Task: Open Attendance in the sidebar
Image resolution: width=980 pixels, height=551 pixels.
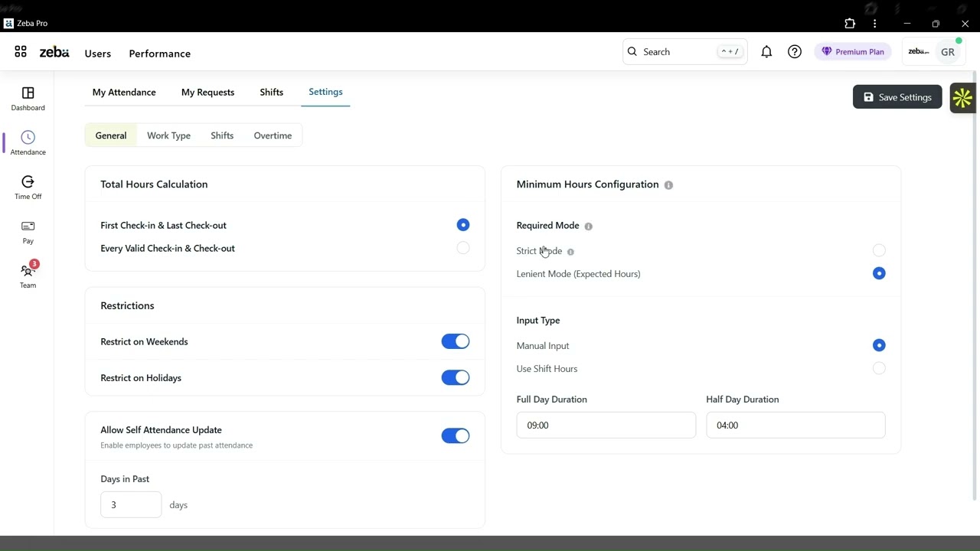Action: tap(28, 143)
